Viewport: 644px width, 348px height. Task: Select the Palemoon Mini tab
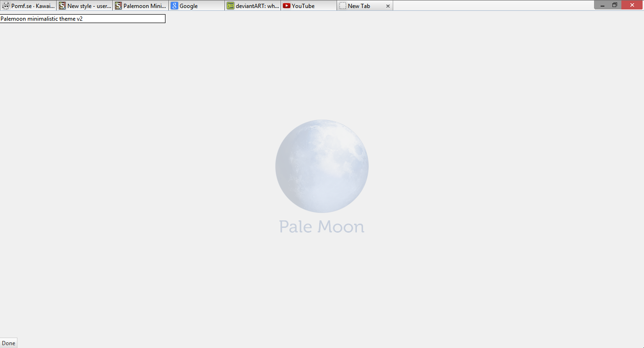(x=140, y=6)
